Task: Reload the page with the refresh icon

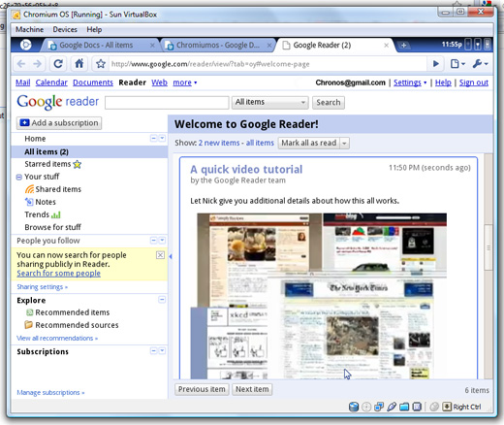Action: 58,64
